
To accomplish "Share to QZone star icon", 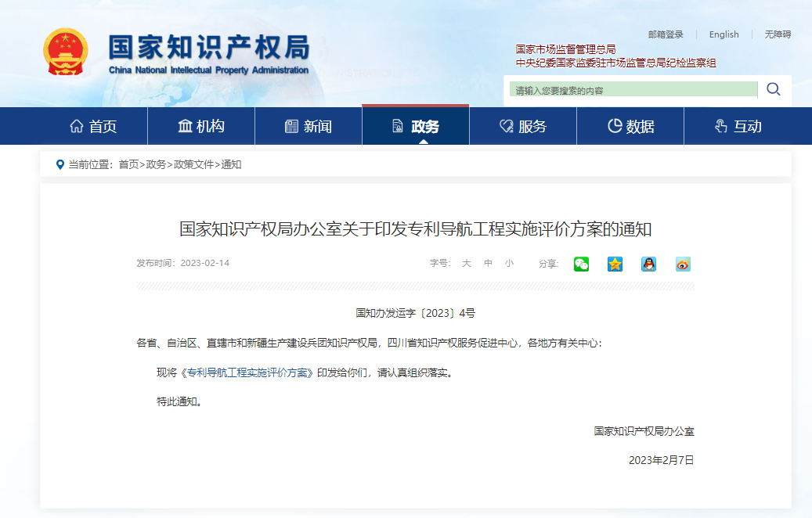I will [615, 264].
